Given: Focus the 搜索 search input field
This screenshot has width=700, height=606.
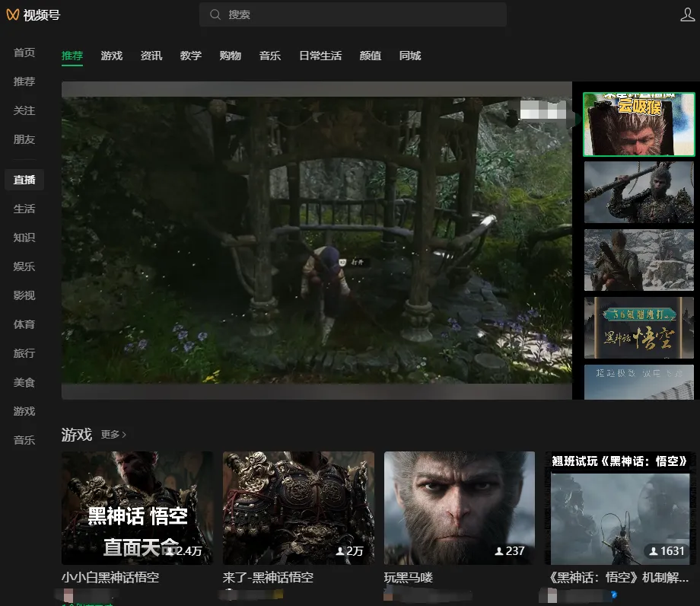Looking at the screenshot, I should (358, 14).
